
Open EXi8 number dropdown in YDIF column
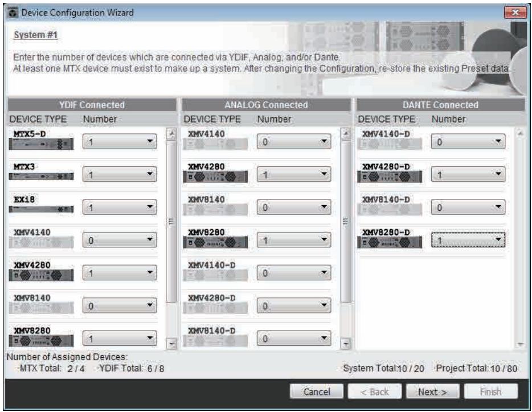[x=120, y=207]
